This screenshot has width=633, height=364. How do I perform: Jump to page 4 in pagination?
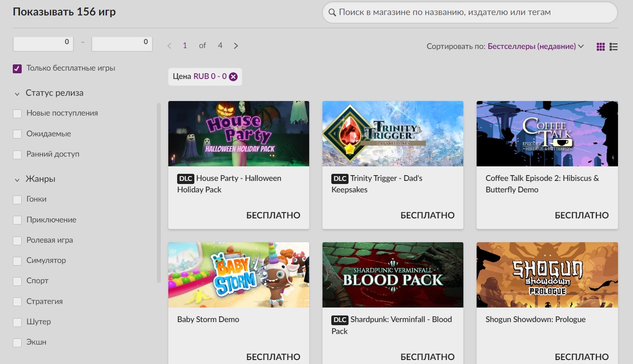click(220, 45)
